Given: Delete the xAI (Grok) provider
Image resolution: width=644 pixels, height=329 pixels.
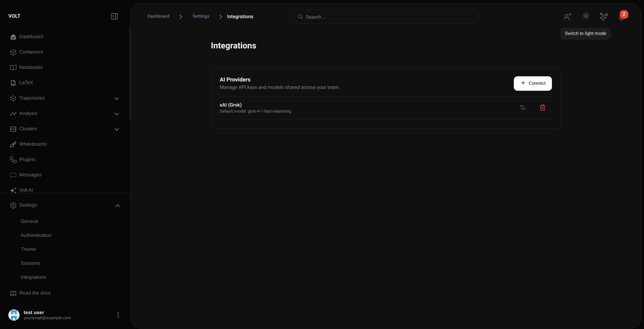Looking at the screenshot, I should point(542,107).
